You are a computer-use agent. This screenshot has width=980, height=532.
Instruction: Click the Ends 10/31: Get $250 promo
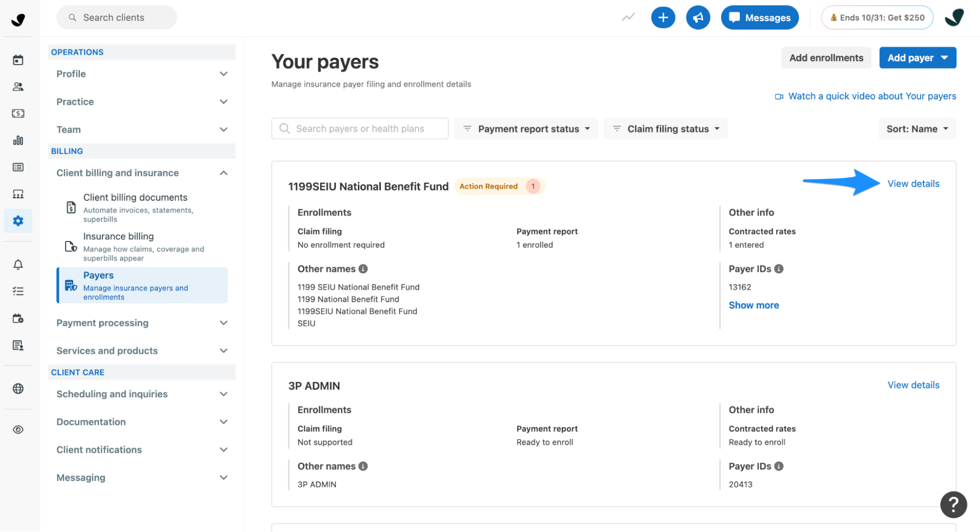pyautogui.click(x=877, y=18)
